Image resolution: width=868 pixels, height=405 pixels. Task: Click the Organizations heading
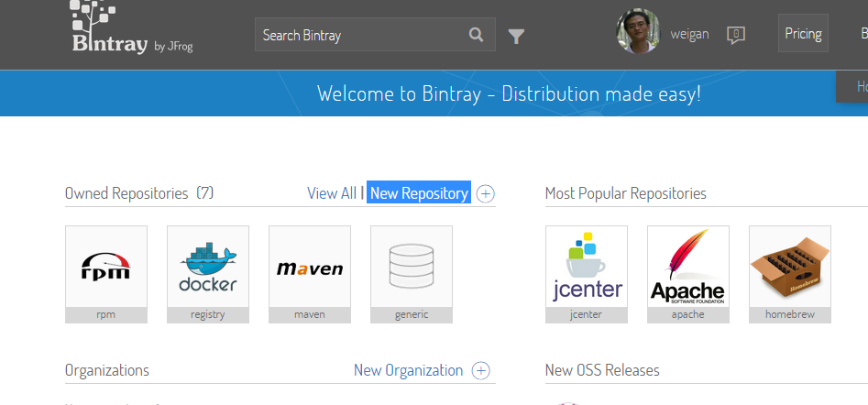[x=107, y=370]
